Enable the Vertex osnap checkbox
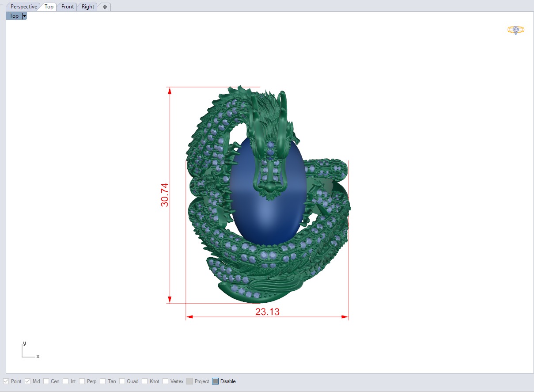Screen dimensions: 534x392 [x=166, y=381]
